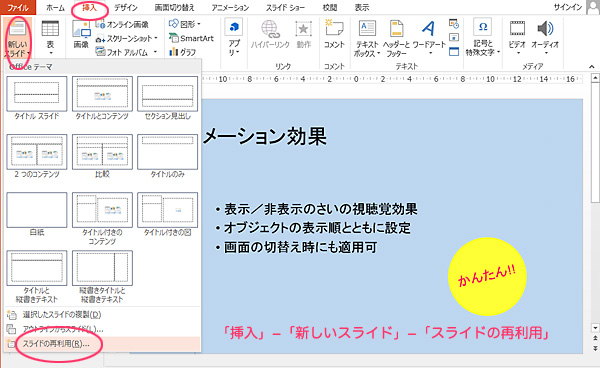The width and height of the screenshot is (600, 368).
Task: Click the date and time icon in Text group
Action: [454, 24]
